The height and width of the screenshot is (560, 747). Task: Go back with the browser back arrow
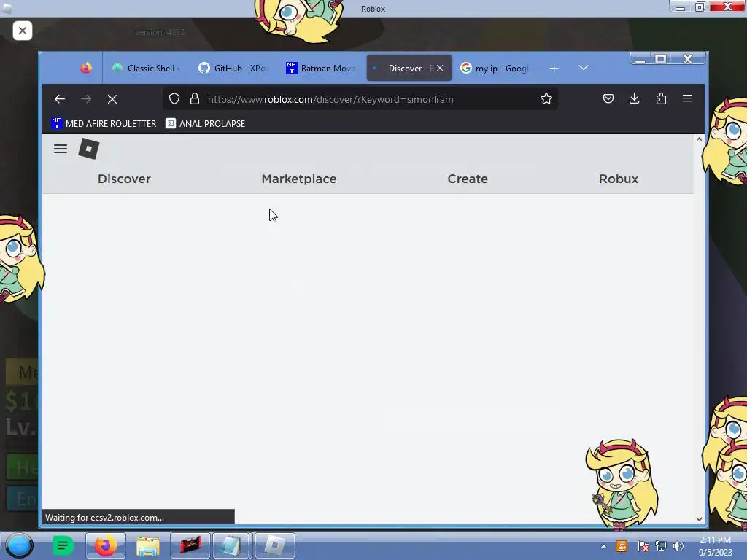[60, 99]
